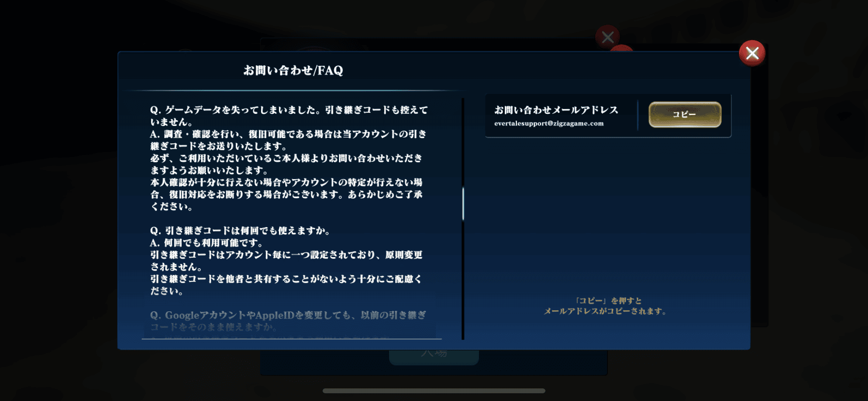Click the dimmed X button behind the dialog
The height and width of the screenshot is (401, 868).
[x=607, y=37]
